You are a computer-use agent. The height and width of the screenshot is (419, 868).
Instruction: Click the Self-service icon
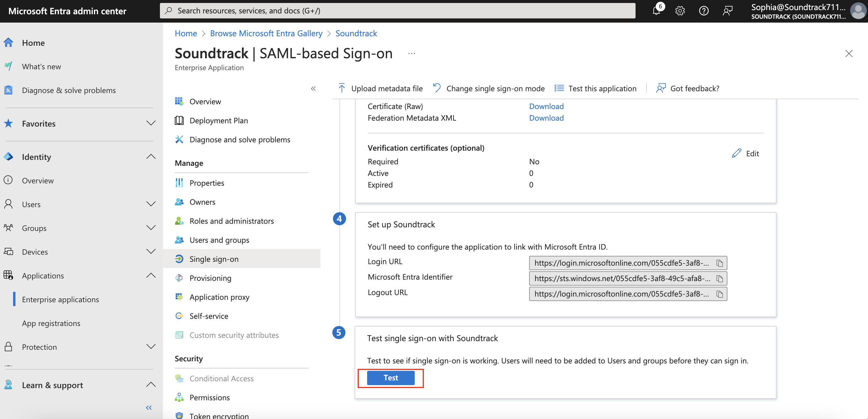point(179,316)
